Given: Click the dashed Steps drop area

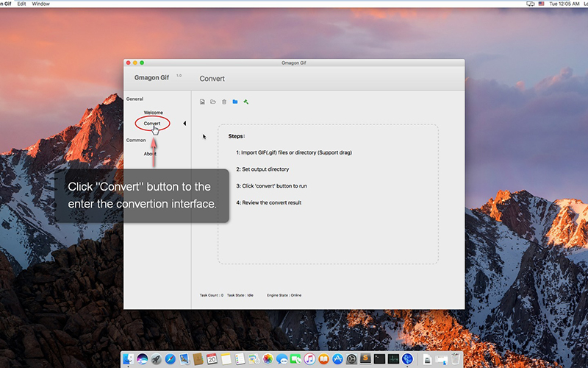Looking at the screenshot, I should tap(328, 194).
